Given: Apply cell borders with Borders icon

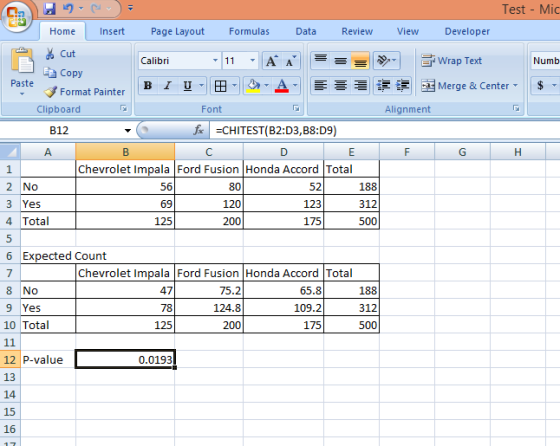Looking at the screenshot, I should coord(220,86).
